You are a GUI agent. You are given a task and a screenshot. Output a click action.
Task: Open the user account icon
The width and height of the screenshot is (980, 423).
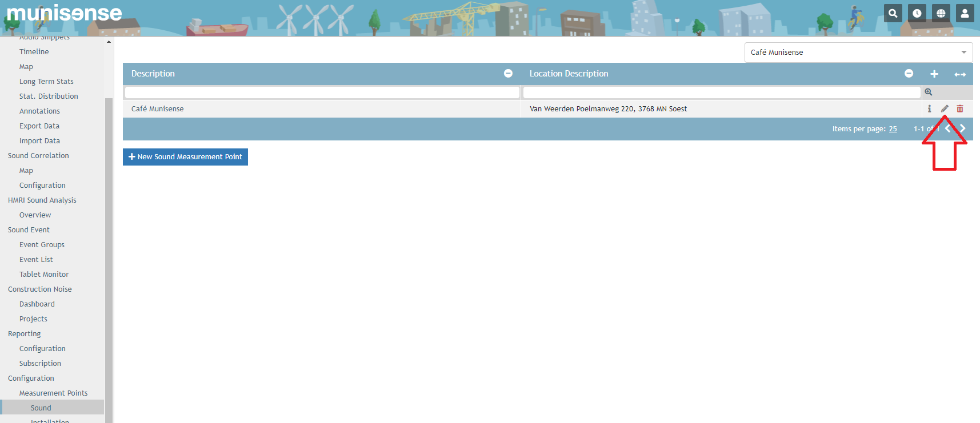click(x=965, y=13)
